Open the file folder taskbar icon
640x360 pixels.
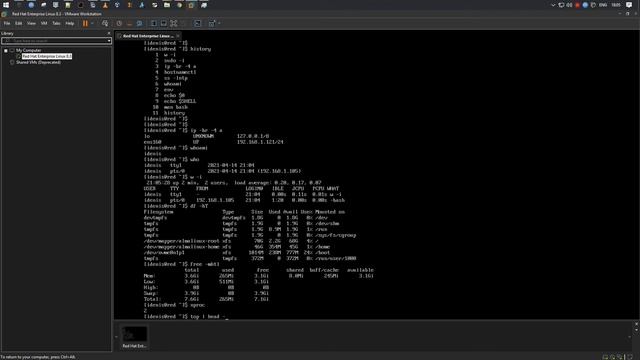167,5
